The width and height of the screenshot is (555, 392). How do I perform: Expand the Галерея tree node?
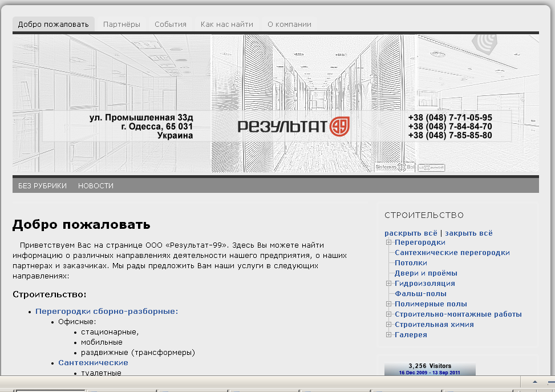point(388,334)
